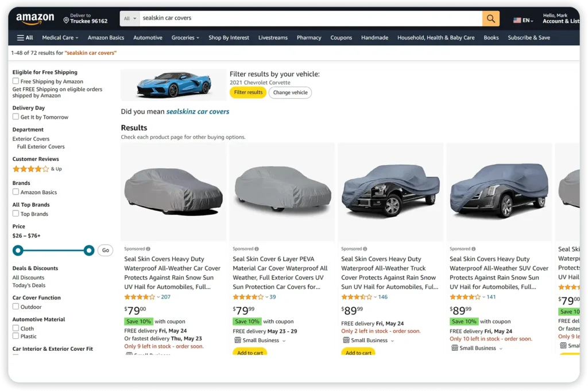Click Sponsored info icon on SUV Cover listing
Screen dimensions: 588x391
[474, 249]
